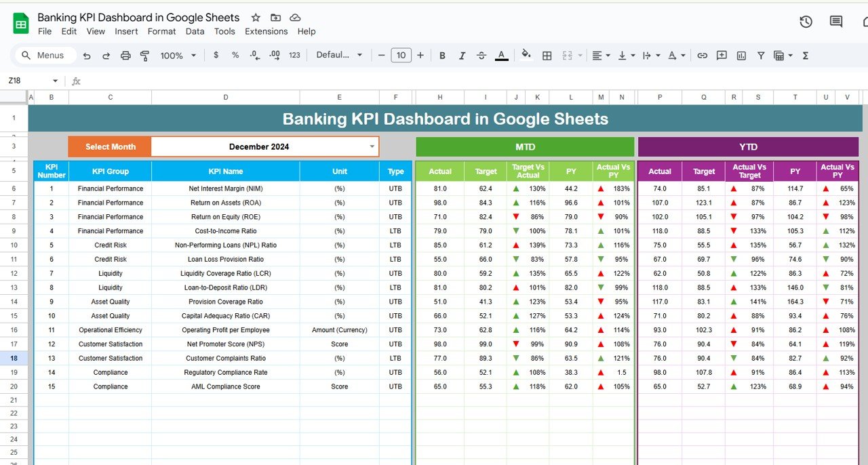Click the print icon
This screenshot has width=868, height=465.
(x=125, y=56)
